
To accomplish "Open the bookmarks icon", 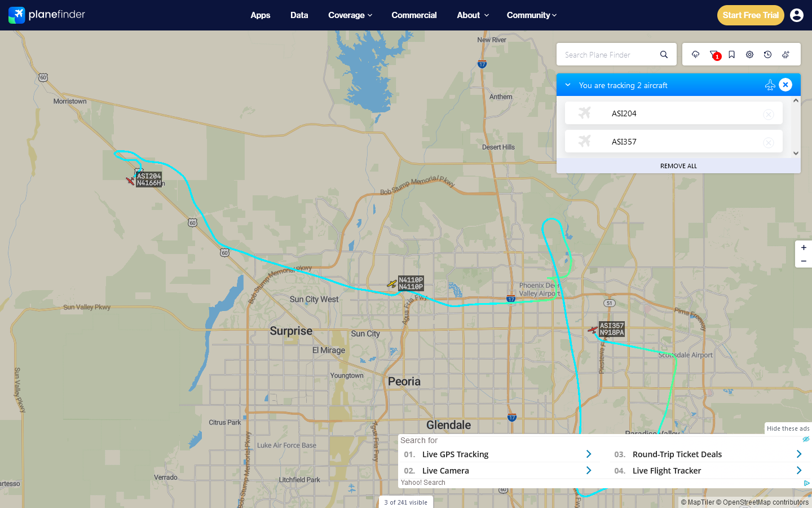I will coord(731,55).
